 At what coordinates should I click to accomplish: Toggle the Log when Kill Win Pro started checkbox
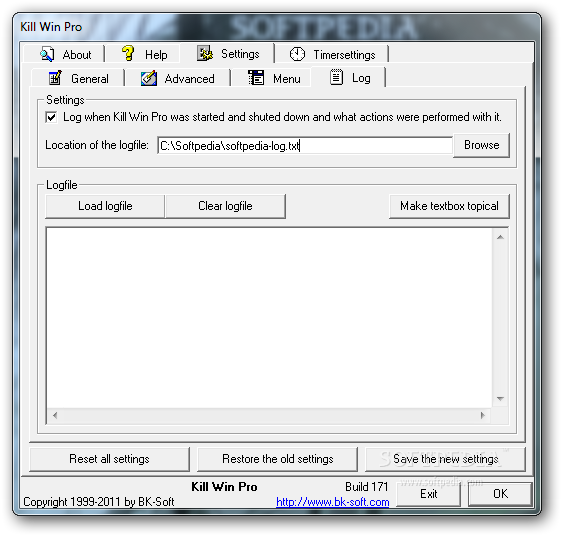[51, 117]
